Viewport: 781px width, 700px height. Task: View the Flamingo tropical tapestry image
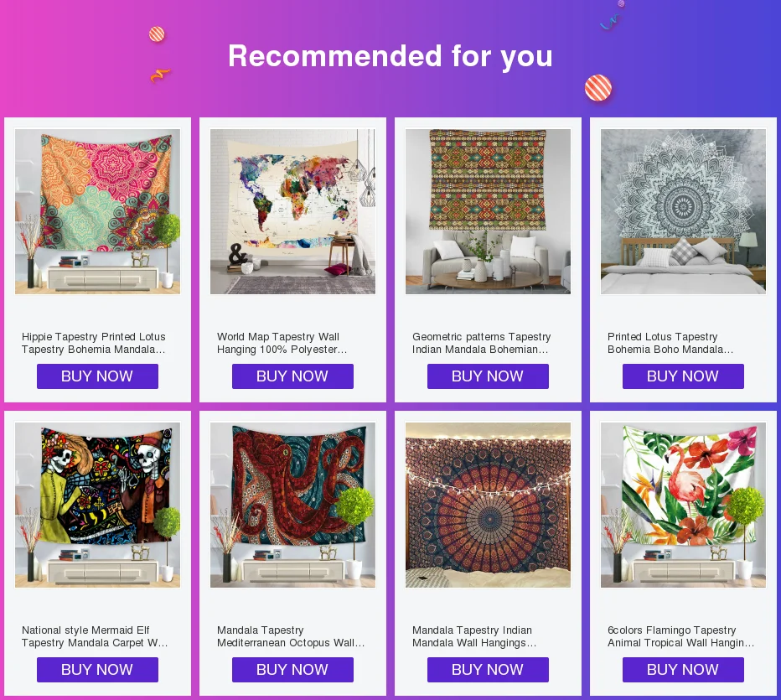coord(684,506)
